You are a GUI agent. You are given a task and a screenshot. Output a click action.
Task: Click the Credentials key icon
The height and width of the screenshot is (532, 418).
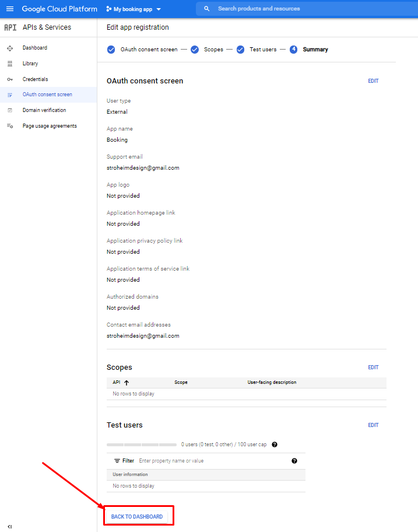click(x=10, y=79)
